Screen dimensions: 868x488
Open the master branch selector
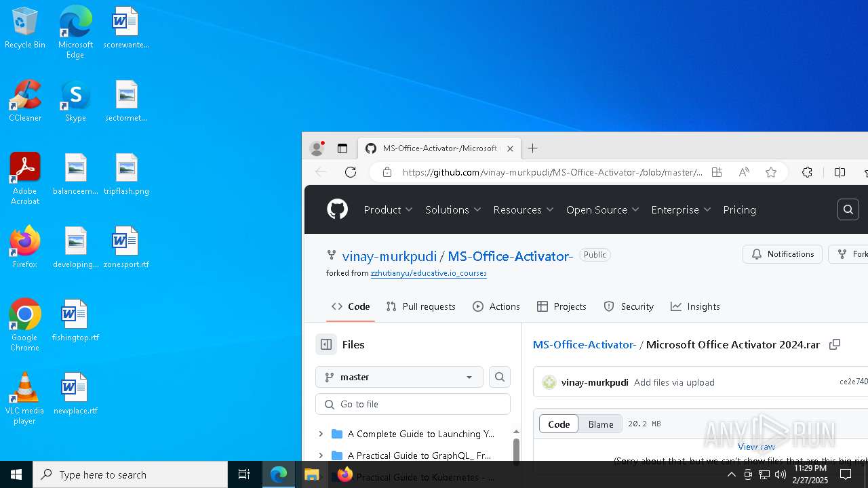click(x=399, y=377)
